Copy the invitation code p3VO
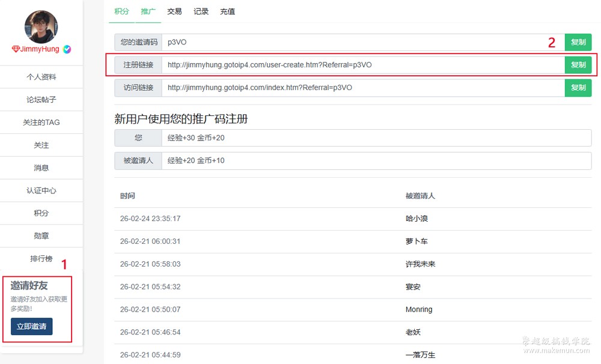Viewport: 601px width, 364px height. [x=578, y=42]
